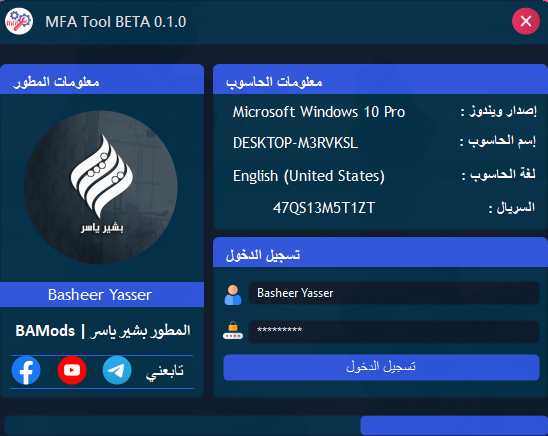Click the لغة الحاسوب label

point(499,174)
